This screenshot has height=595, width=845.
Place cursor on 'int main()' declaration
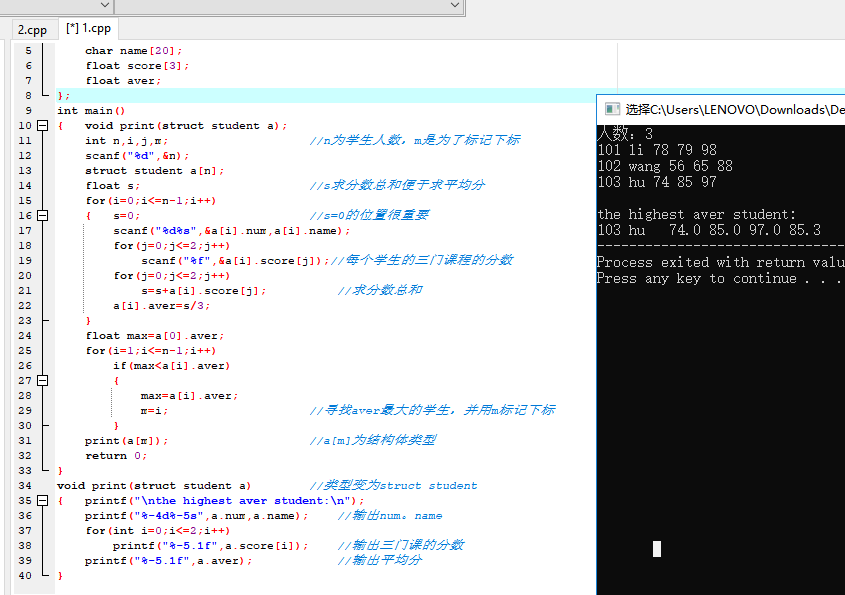click(91, 111)
